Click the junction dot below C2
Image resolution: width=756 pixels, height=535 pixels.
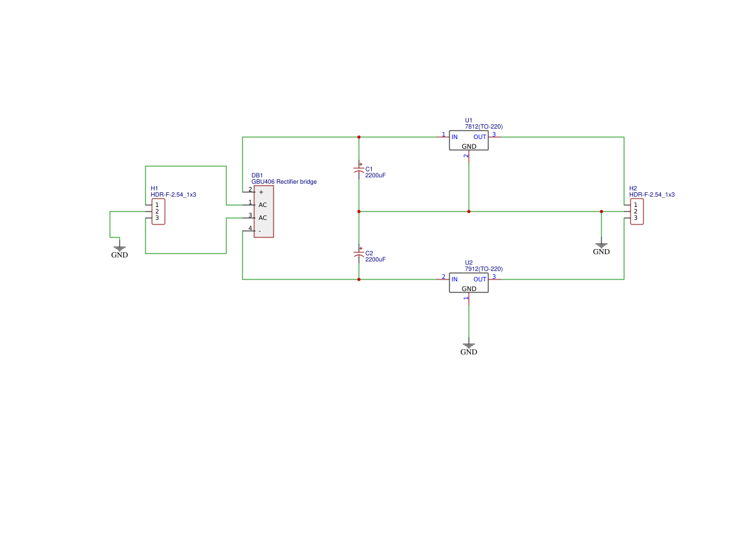coord(359,279)
